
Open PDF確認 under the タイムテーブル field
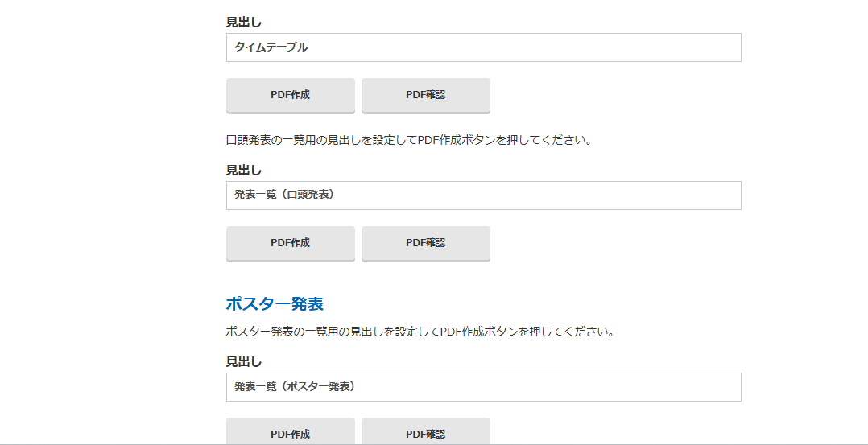(x=426, y=95)
